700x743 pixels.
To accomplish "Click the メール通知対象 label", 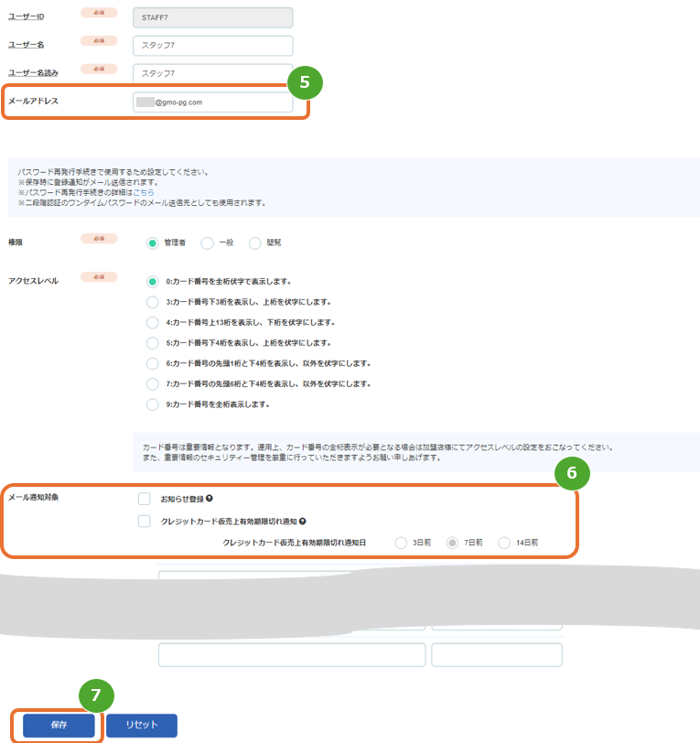I will (33, 497).
